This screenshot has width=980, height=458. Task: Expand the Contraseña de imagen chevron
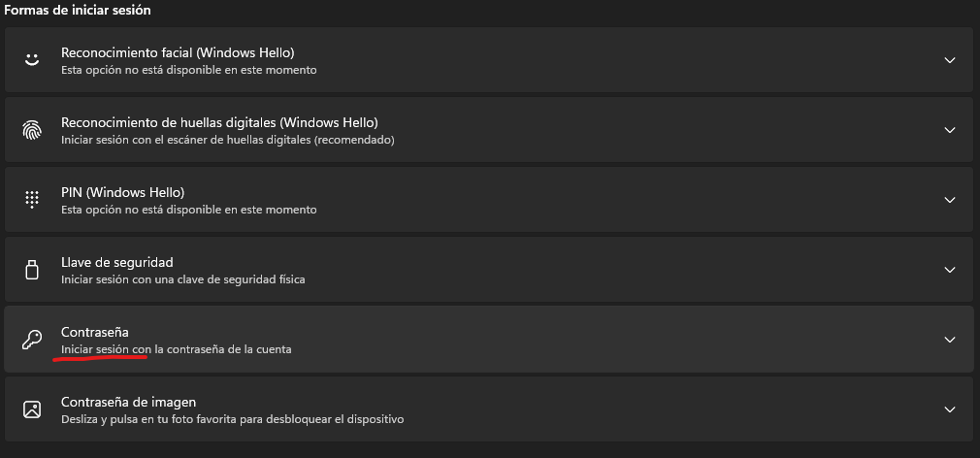(950, 409)
